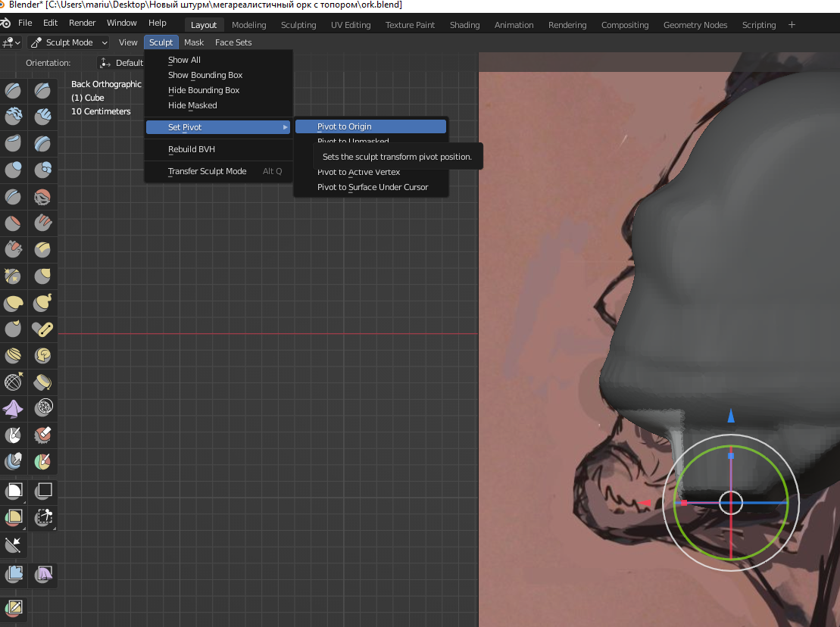
Task: Open the Face Sets menu
Action: pyautogui.click(x=233, y=42)
